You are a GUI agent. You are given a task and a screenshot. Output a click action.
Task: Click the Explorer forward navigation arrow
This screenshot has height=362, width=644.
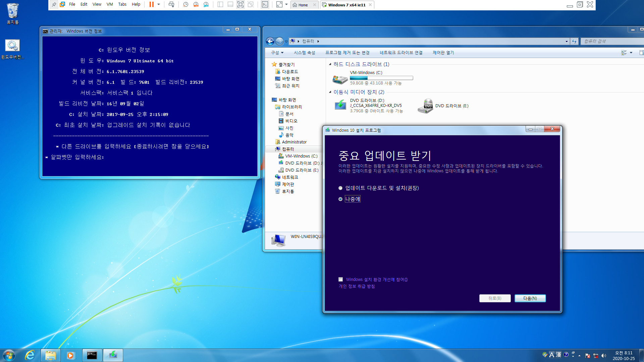pyautogui.click(x=279, y=41)
